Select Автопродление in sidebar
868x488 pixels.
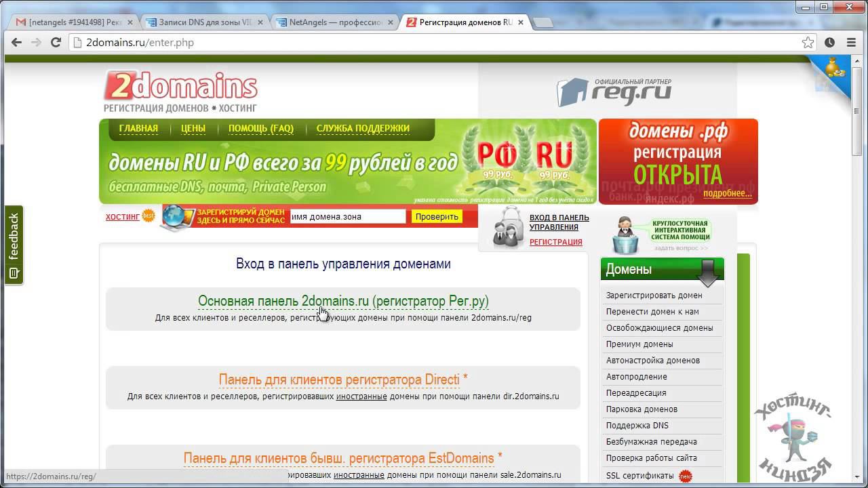coord(637,377)
